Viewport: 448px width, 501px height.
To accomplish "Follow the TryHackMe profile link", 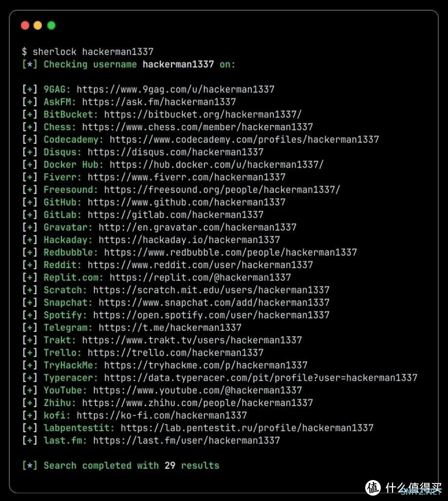I will 205,365.
